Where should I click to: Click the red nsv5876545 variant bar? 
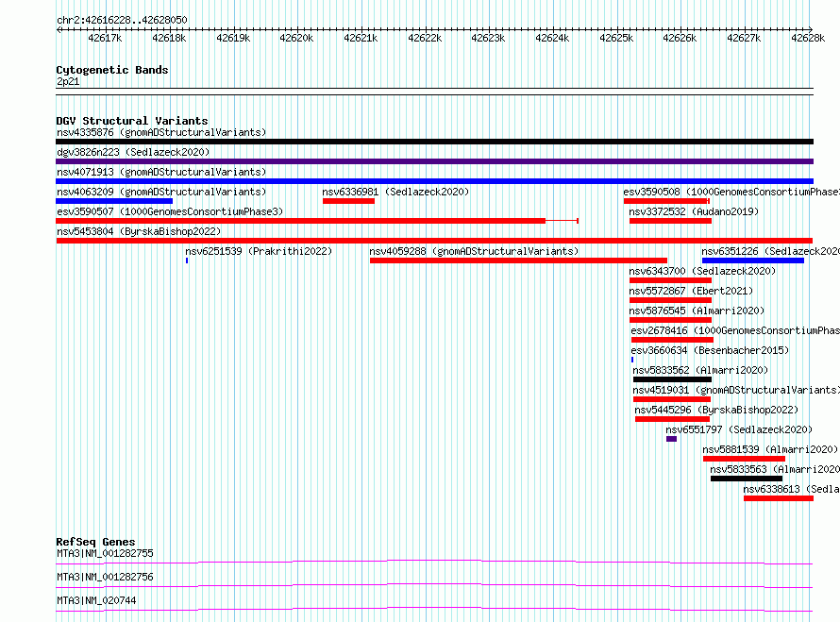pyautogui.click(x=670, y=320)
